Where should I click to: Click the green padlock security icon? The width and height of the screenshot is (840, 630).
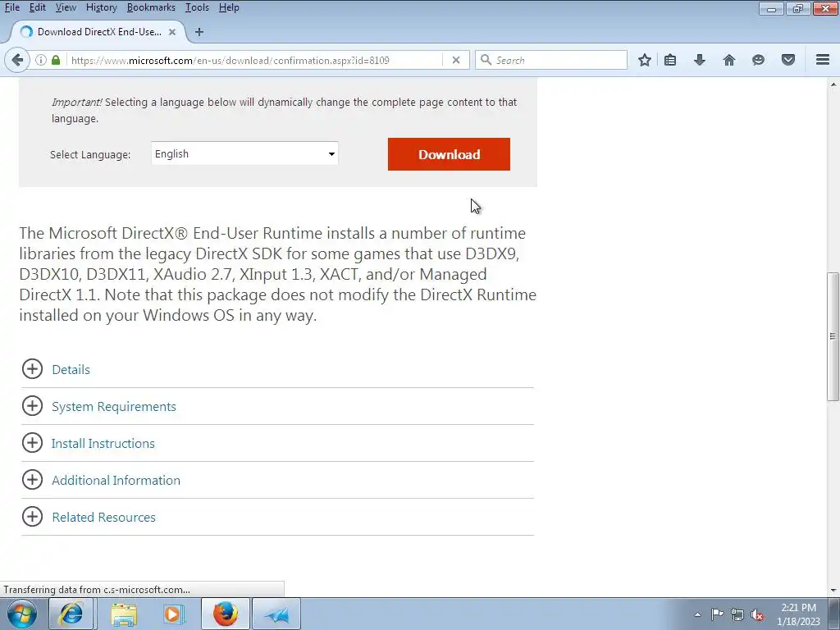(x=56, y=60)
